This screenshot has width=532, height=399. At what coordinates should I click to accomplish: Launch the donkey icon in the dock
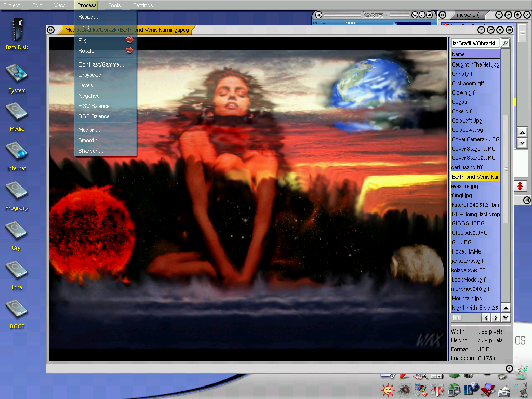pos(524,390)
